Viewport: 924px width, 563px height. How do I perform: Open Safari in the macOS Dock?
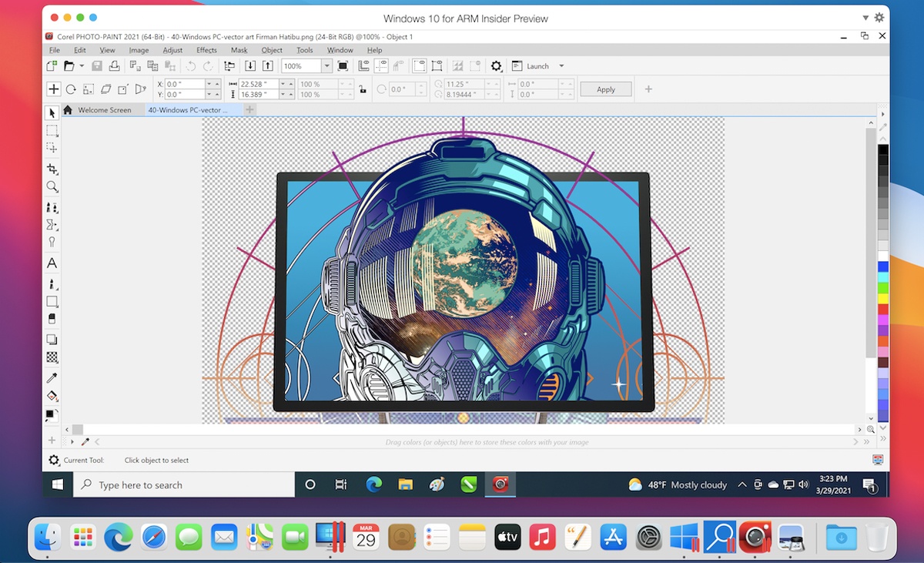click(x=153, y=537)
